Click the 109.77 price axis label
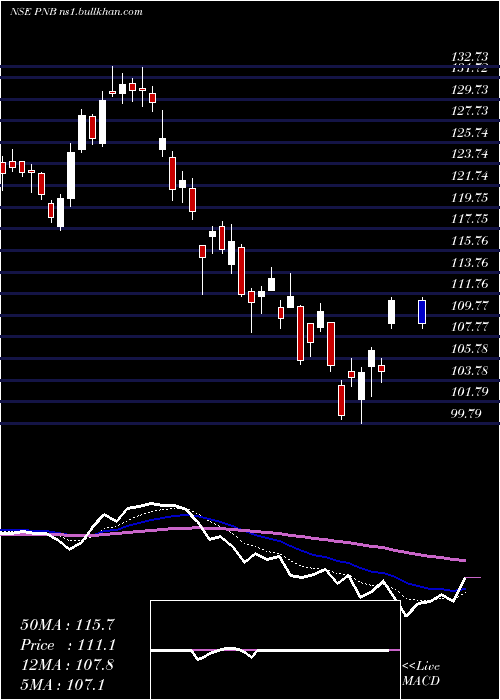Image resolution: width=500 pixels, height=700 pixels. (x=470, y=306)
